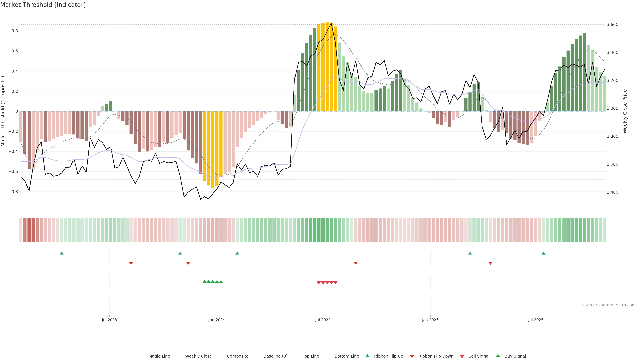Click Ribbon Flip Down legend label

click(x=436, y=356)
